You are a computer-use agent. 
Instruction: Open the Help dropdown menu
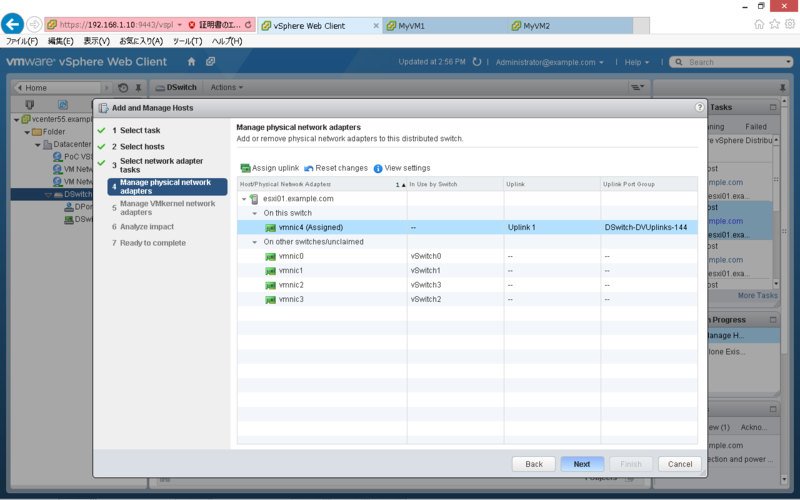pyautogui.click(x=637, y=62)
